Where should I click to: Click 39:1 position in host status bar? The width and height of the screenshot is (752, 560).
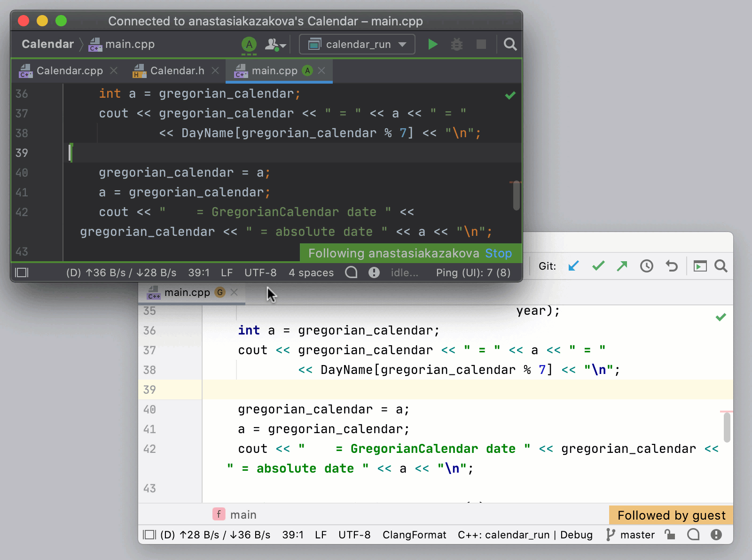293,535
